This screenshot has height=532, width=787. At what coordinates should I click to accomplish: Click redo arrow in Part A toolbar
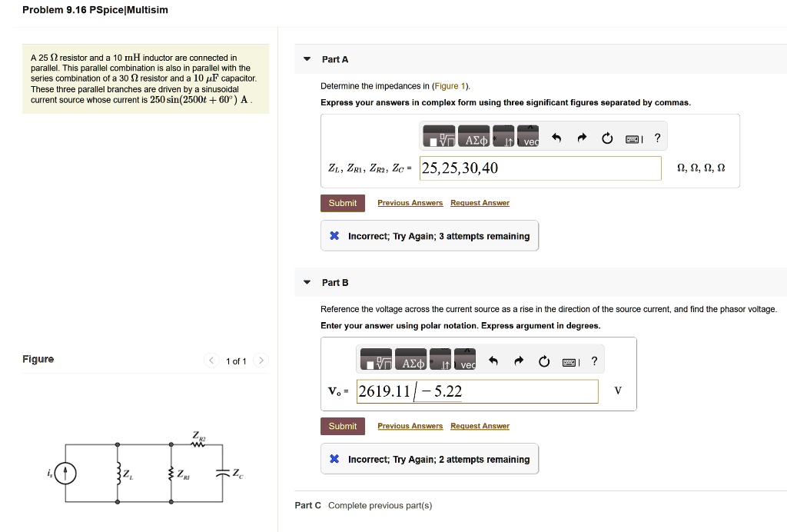(582, 139)
